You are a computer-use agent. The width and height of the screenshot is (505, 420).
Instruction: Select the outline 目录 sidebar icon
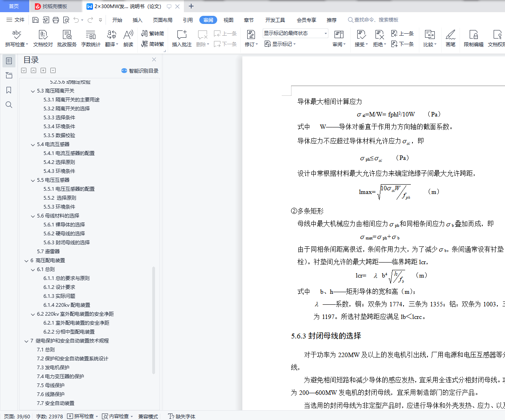9,61
